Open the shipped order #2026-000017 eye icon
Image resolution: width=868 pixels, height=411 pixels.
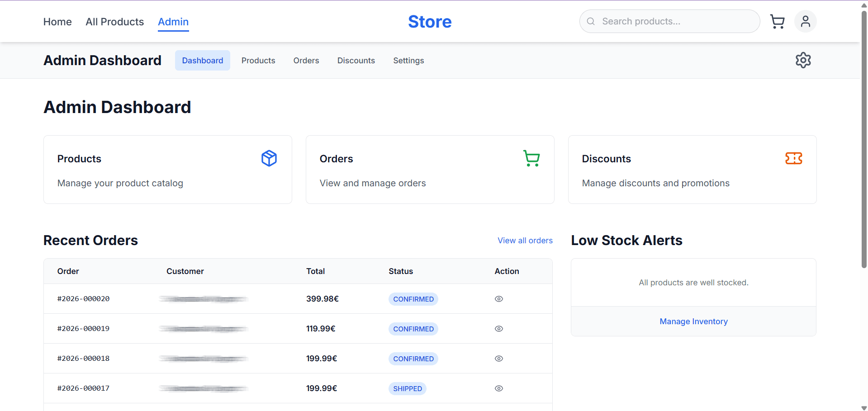(x=498, y=388)
